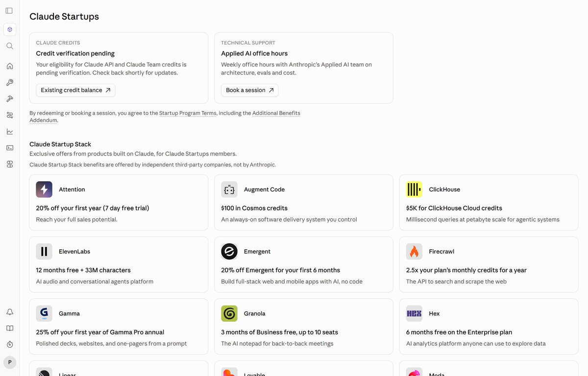Click the Attention lightning logo
Viewport: 588px width, 376px height.
point(44,189)
